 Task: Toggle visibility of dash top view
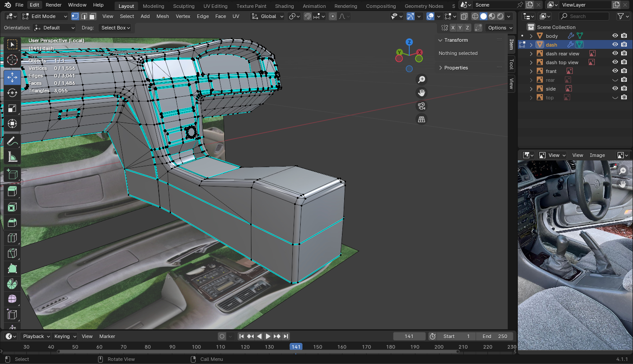[x=615, y=62]
